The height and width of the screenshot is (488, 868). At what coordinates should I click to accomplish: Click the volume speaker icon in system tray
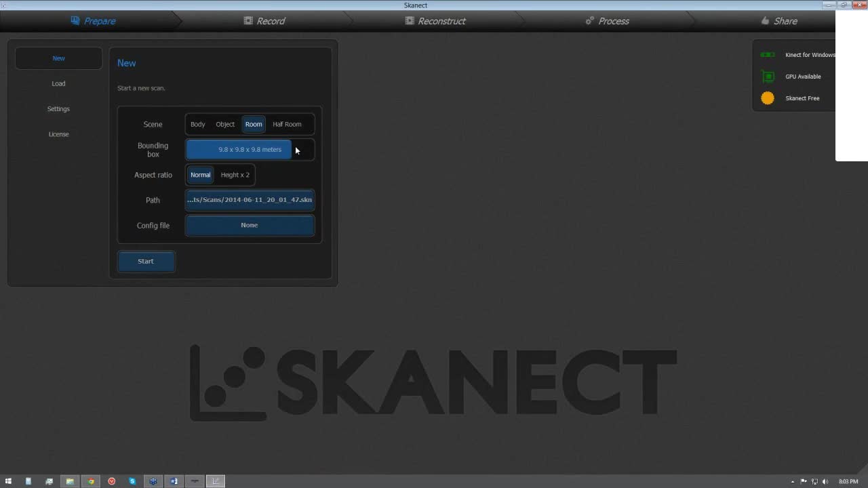[x=825, y=482]
